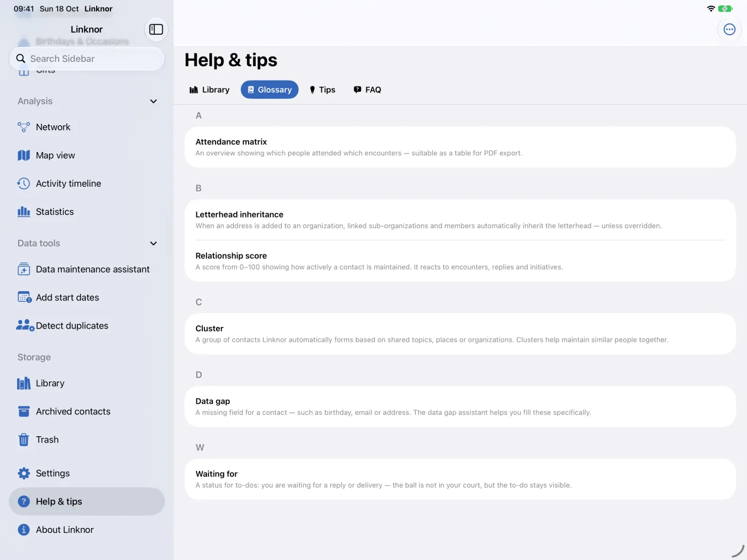
Task: Click the magnifier icon in Search Sidebar
Action: (x=21, y=59)
